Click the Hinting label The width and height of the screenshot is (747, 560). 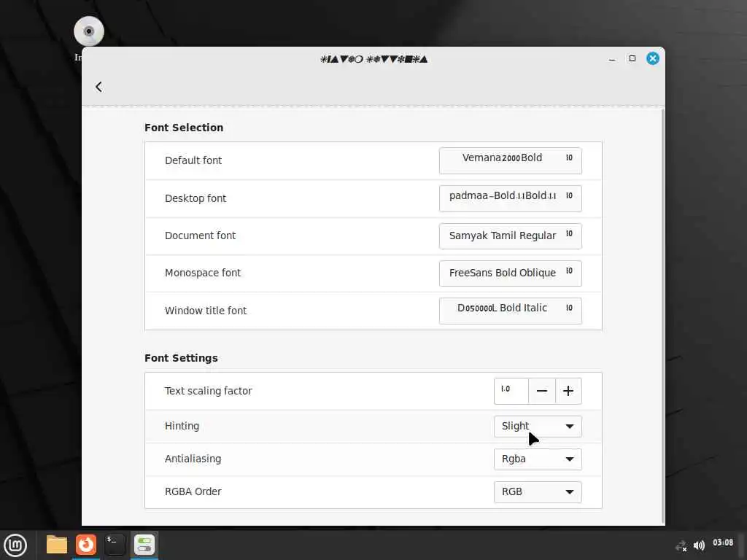click(182, 426)
